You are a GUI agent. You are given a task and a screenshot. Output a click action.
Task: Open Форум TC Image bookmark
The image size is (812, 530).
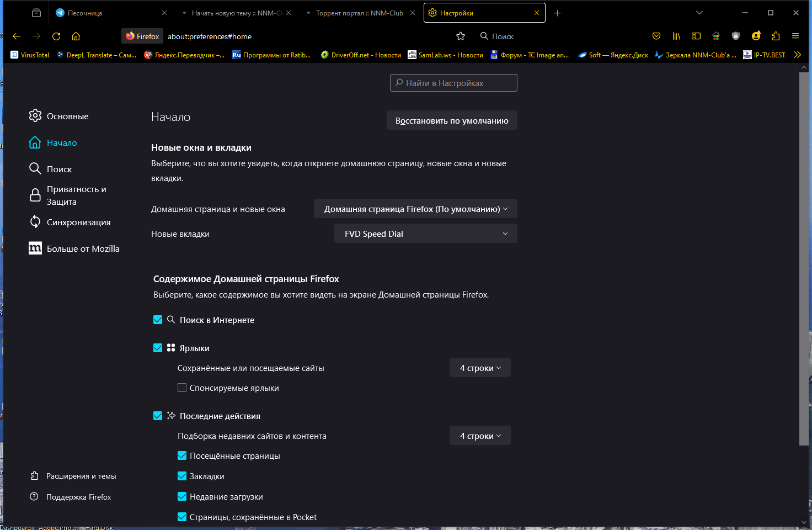[530, 55]
